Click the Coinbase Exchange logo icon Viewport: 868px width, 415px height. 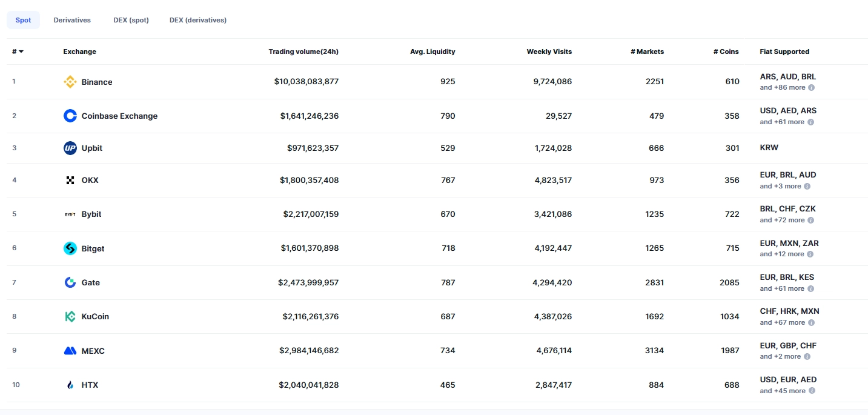coord(70,116)
